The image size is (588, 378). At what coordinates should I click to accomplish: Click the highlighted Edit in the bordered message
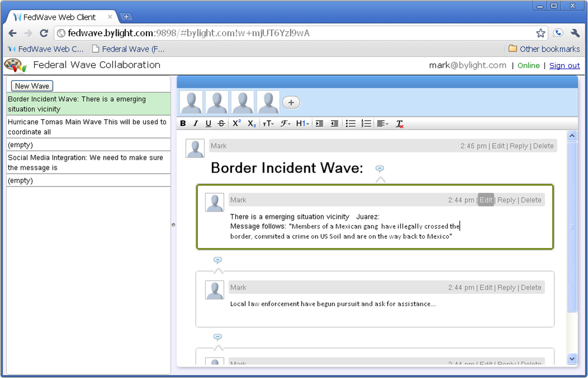(x=485, y=200)
